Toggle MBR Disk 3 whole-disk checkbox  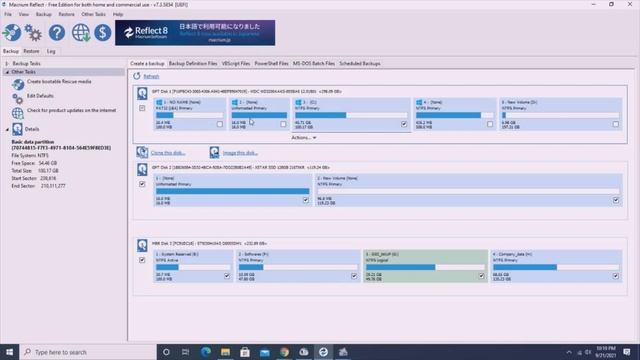[142, 260]
